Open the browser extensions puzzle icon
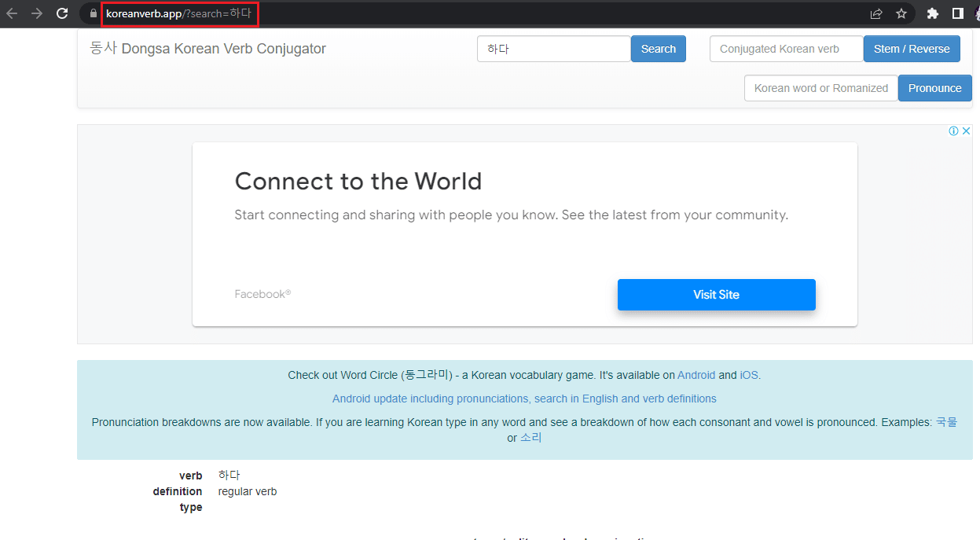 (x=933, y=13)
